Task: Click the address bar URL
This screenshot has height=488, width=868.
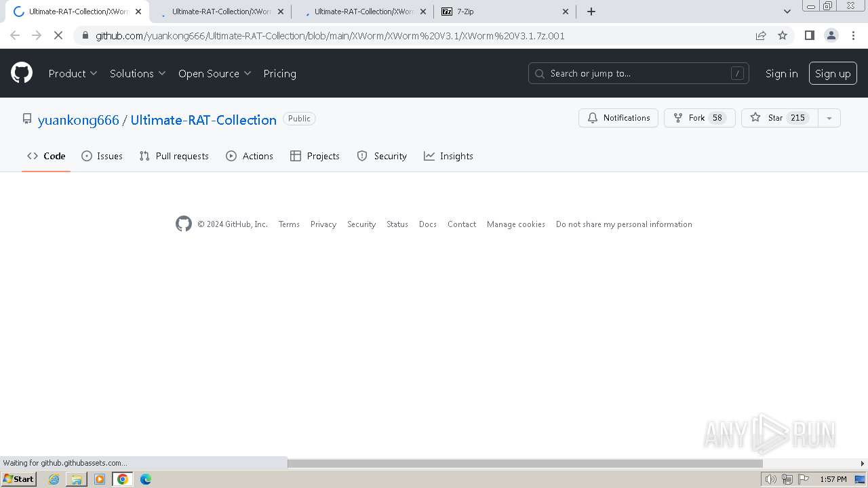Action: coord(330,35)
